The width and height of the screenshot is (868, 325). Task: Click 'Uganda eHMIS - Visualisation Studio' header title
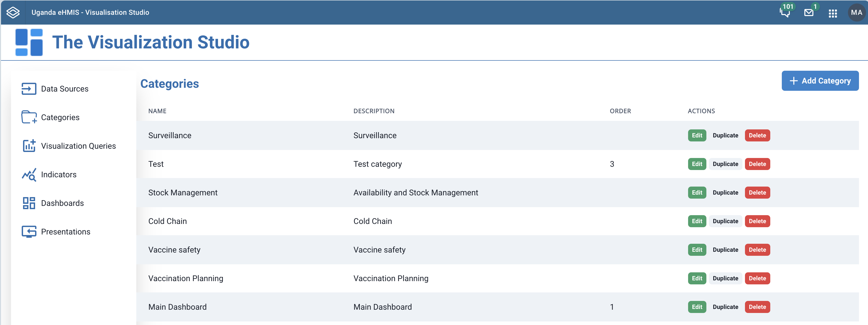tap(90, 13)
